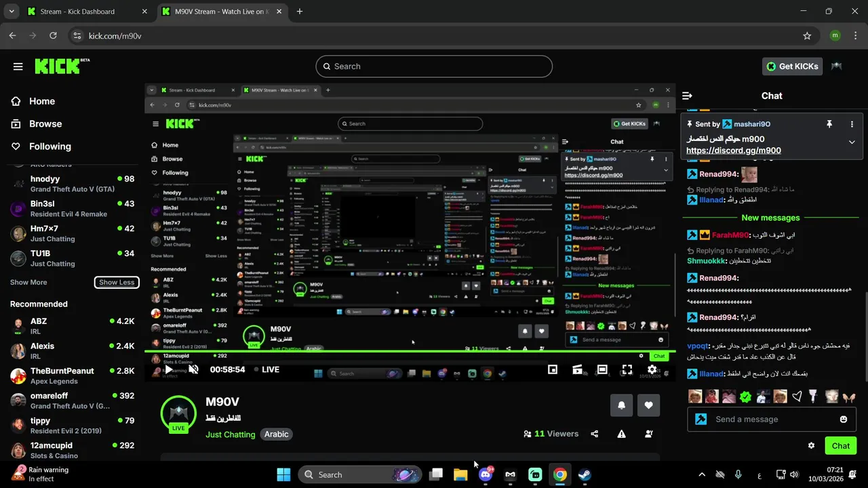Switch to Stream - Kick Dashboard tab
This screenshot has width=868, height=488.
coord(87,12)
